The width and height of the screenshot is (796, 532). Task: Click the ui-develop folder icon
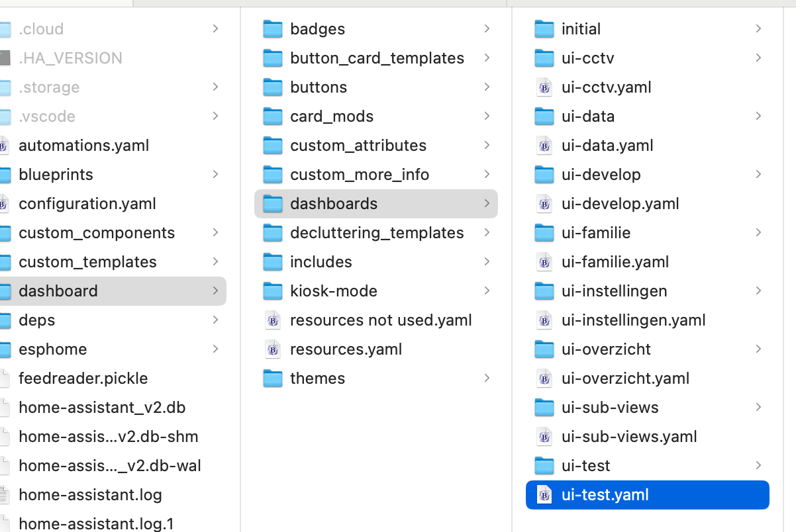coord(544,175)
